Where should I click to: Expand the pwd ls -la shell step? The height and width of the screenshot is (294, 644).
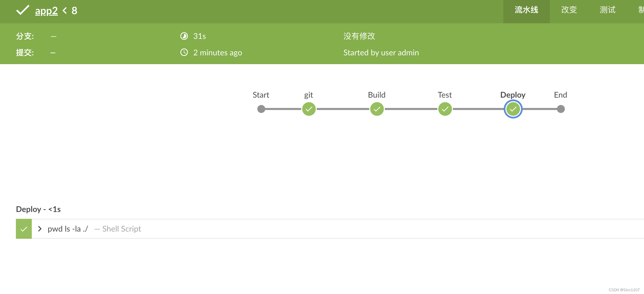point(40,229)
